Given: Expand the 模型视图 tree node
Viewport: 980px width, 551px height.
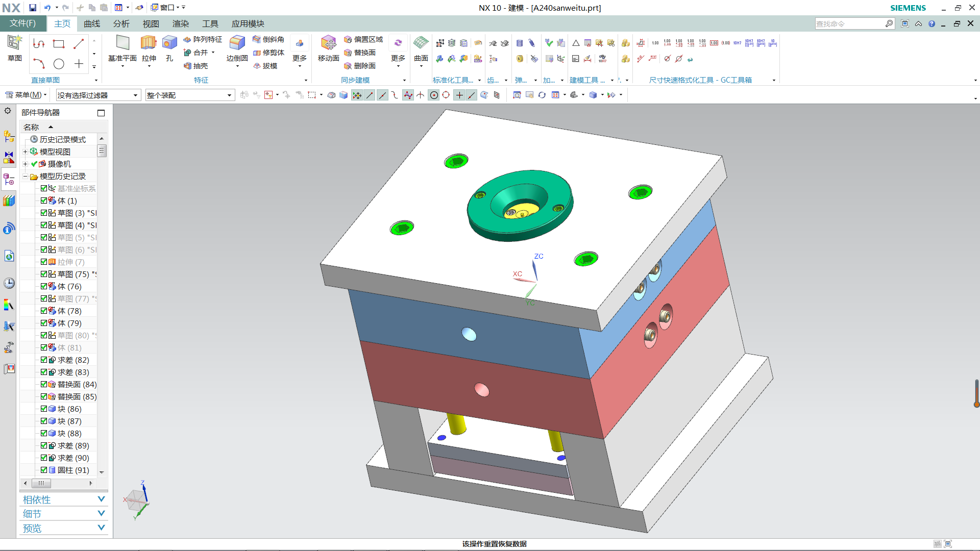Looking at the screenshot, I should [x=25, y=152].
